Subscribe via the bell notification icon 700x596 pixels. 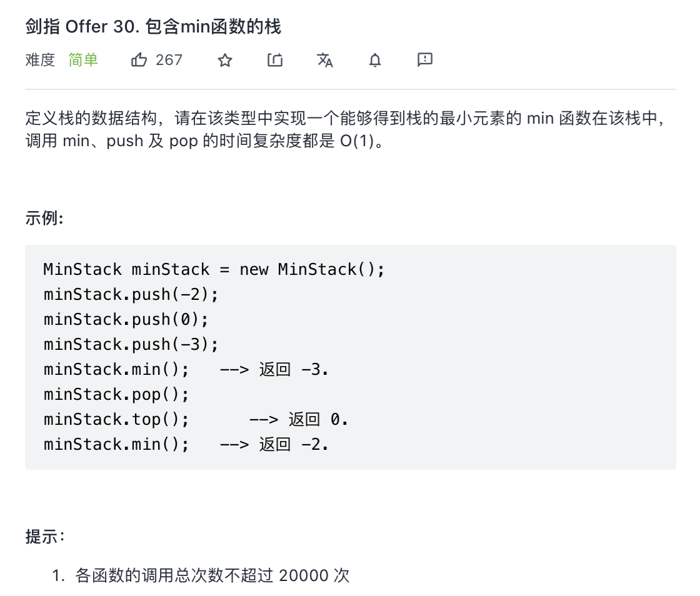375,60
